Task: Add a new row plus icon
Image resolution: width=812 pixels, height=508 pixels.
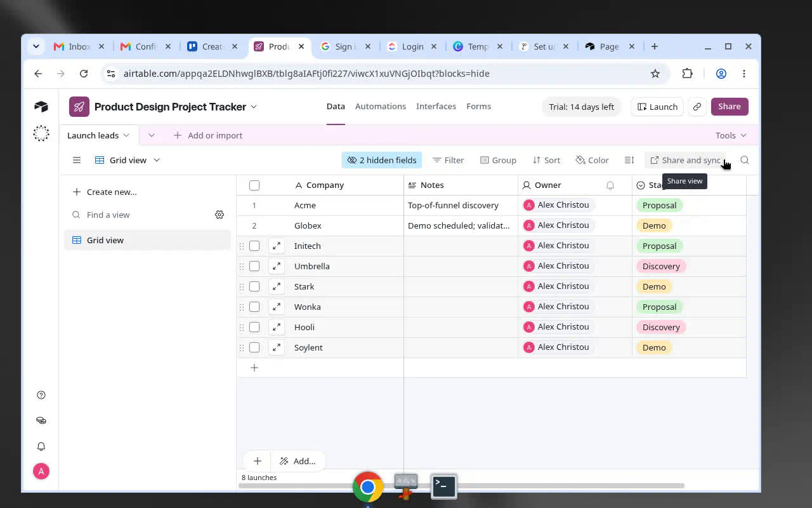Action: tap(254, 368)
